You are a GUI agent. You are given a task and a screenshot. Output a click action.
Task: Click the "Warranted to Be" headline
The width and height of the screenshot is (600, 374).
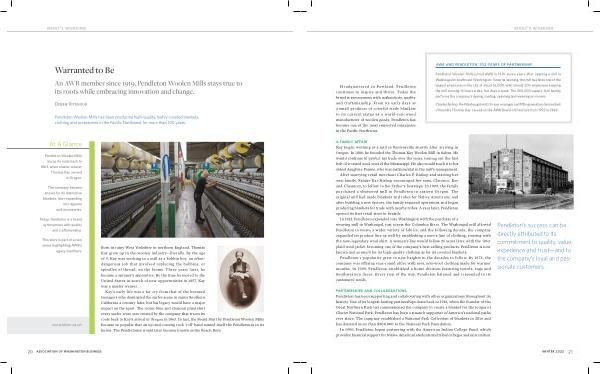[x=84, y=70]
